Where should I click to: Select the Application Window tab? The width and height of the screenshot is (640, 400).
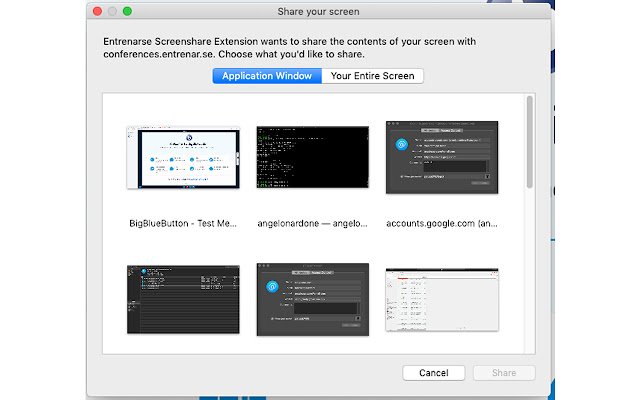(267, 76)
